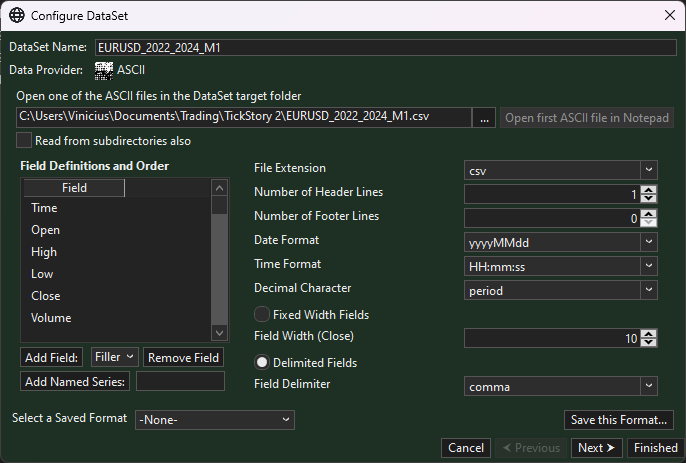Select the Delimited Fields radio option
The height and width of the screenshot is (463, 686).
(x=262, y=362)
